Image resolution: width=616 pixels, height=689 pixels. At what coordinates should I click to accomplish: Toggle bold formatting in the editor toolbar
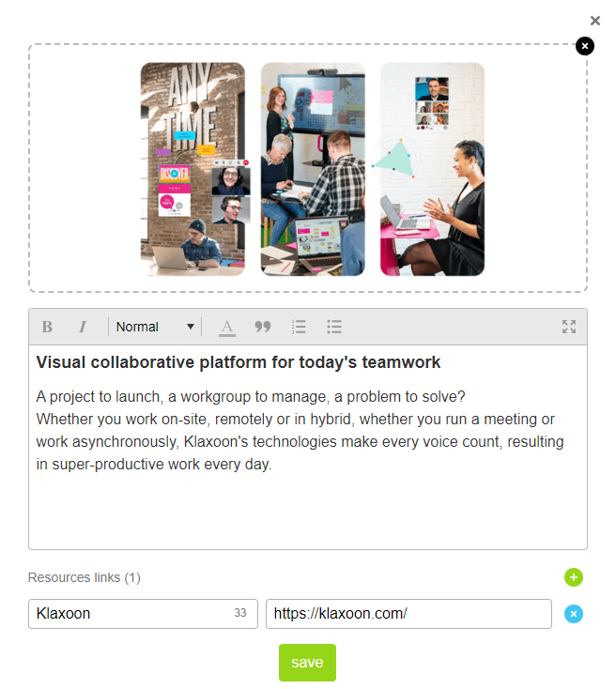[47, 327]
